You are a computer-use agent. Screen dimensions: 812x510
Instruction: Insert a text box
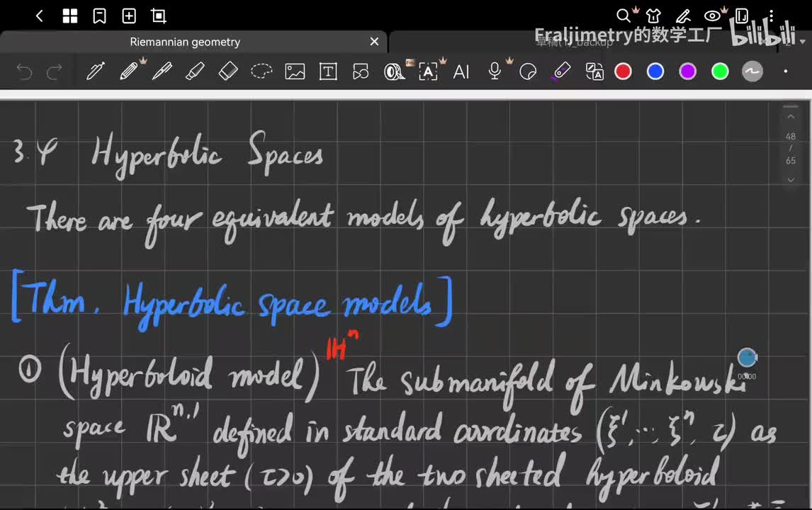point(328,72)
